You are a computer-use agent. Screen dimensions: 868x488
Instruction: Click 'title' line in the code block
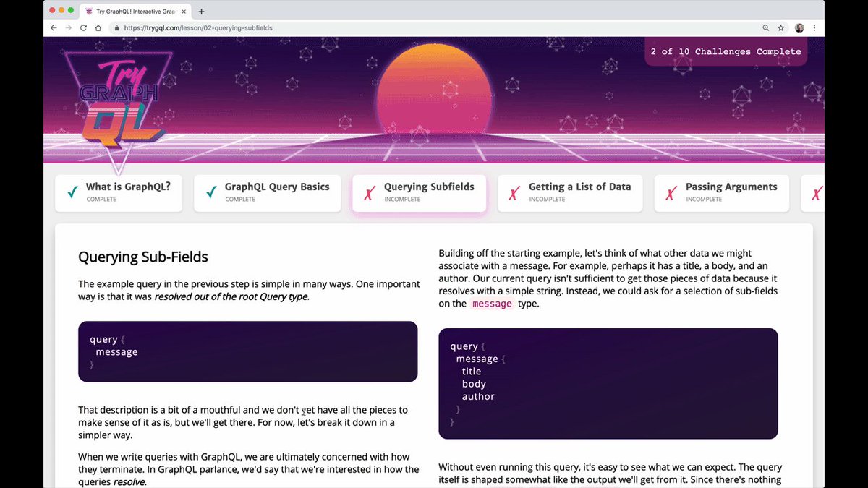pyautogui.click(x=472, y=371)
